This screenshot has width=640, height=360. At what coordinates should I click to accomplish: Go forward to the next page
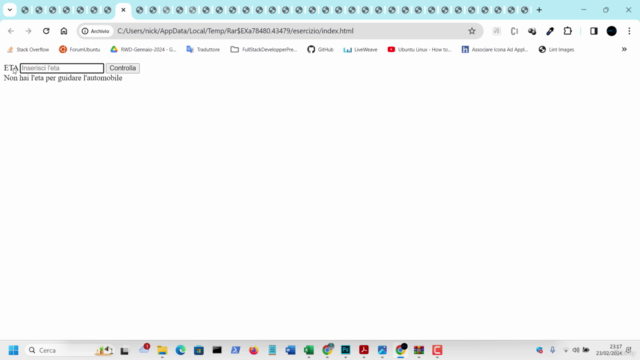[28, 31]
